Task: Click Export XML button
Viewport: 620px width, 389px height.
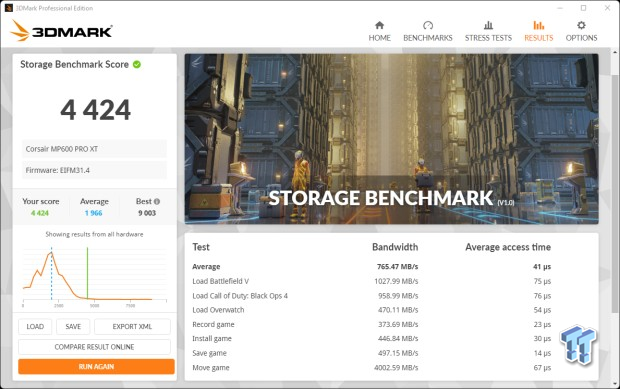Action: click(x=132, y=327)
